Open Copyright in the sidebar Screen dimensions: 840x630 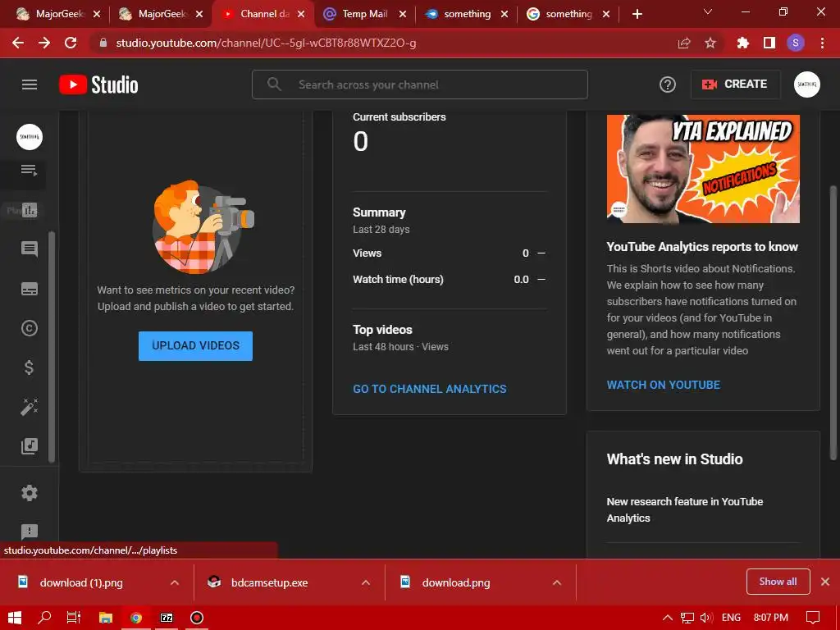[x=29, y=328]
